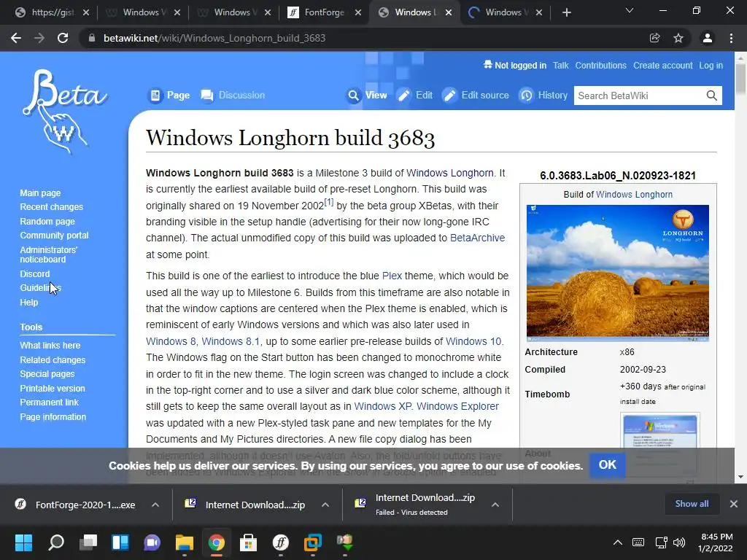Screen dimensions: 747x560
Task: Open the Widgets taskbar icon
Action: tap(120, 542)
